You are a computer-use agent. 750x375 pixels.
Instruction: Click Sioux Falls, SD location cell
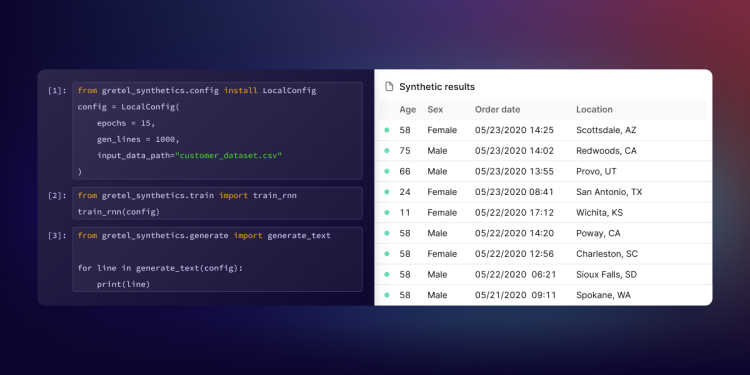pyautogui.click(x=607, y=275)
